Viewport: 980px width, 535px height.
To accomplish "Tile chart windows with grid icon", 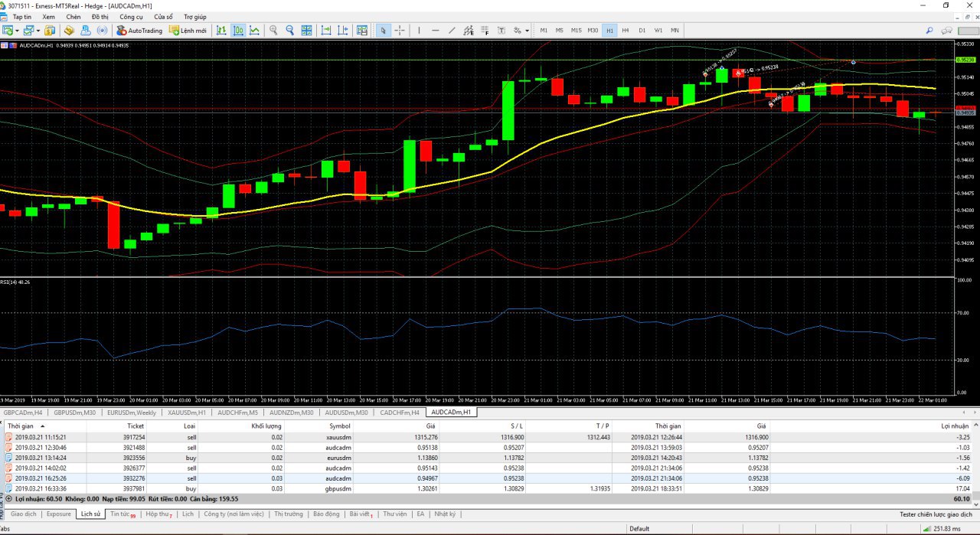I will click(307, 31).
